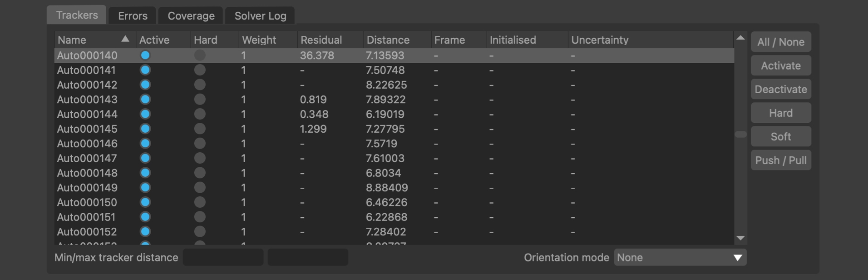Click the Deactivate button
This screenshot has height=280, width=868.
click(781, 90)
